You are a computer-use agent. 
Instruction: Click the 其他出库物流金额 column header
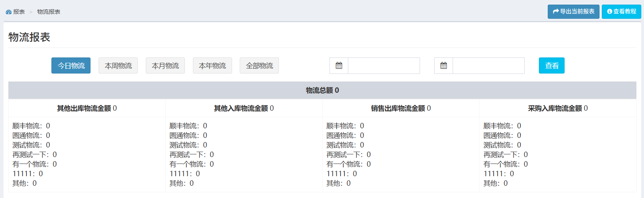[87, 108]
